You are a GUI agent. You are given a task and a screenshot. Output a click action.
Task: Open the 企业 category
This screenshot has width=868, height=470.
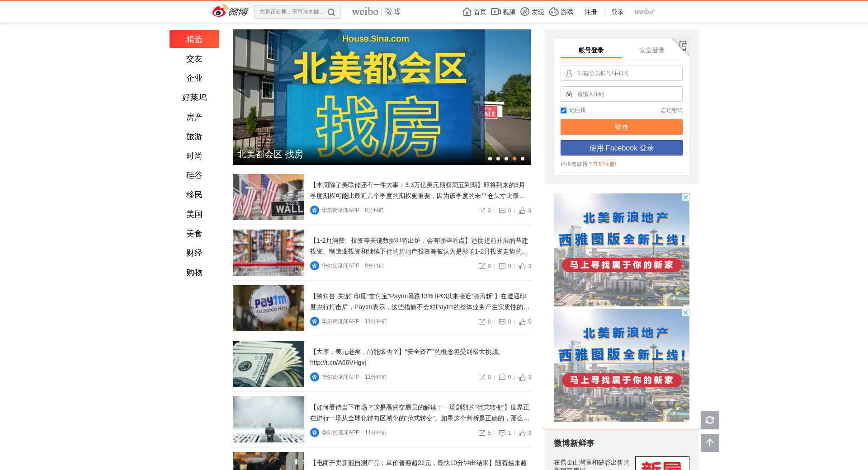(194, 78)
